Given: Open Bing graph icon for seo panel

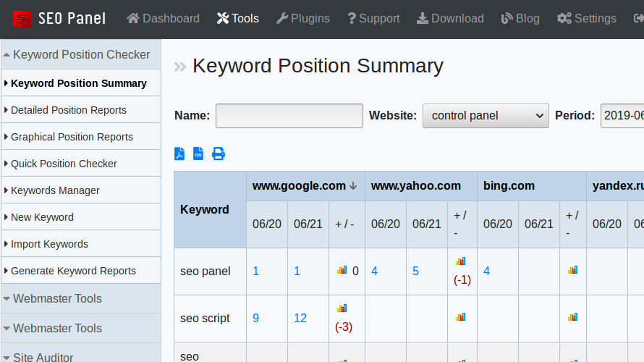Looking at the screenshot, I should [572, 270].
